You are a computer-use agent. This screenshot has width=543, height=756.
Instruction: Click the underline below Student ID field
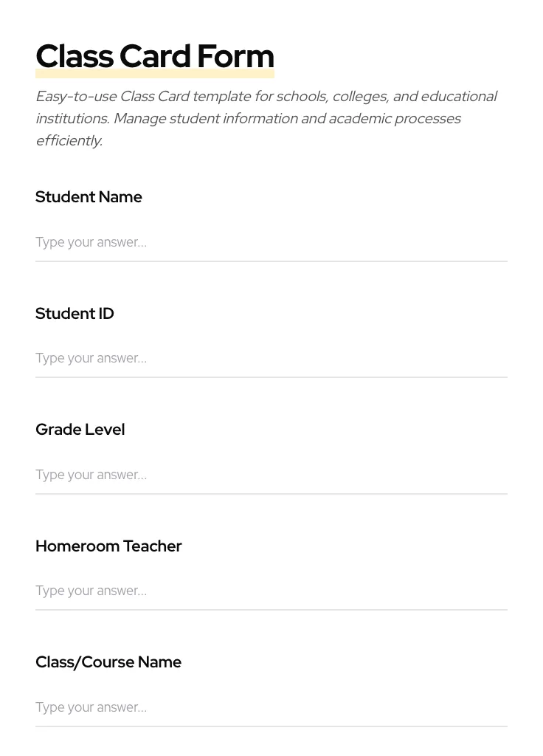pyautogui.click(x=271, y=377)
